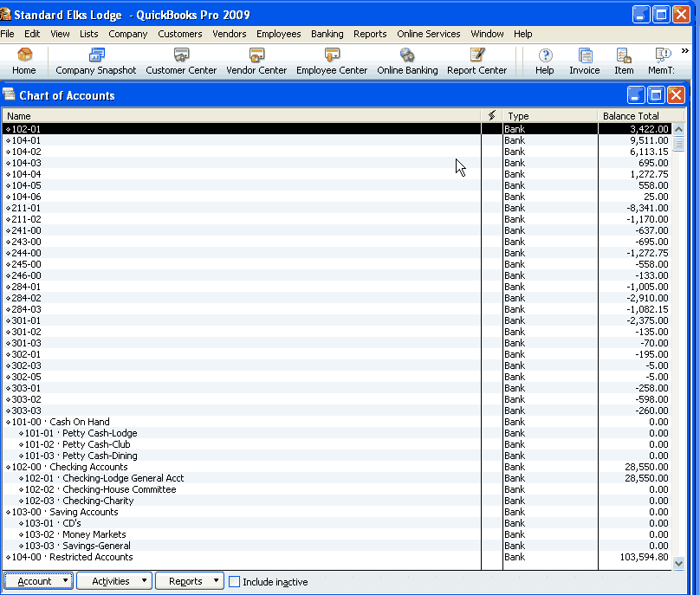
Task: Click the Home toolbar icon
Action: 24,61
